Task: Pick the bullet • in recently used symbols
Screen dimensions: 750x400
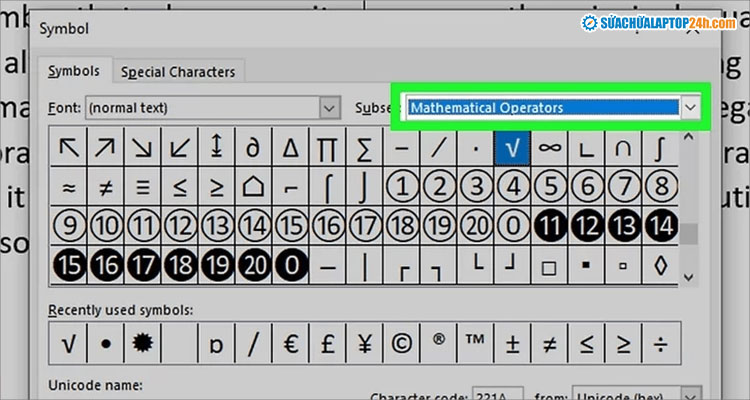Action: click(106, 344)
